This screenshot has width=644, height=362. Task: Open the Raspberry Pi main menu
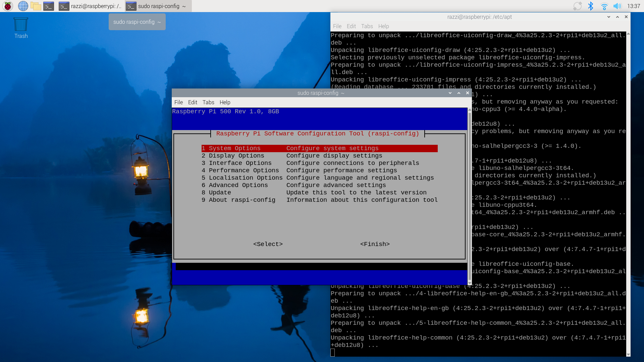pos(7,6)
